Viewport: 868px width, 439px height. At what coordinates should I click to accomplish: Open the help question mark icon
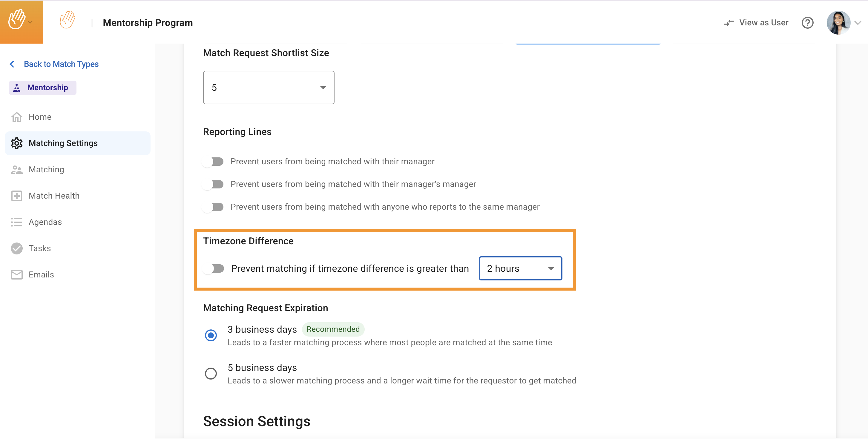coord(807,23)
